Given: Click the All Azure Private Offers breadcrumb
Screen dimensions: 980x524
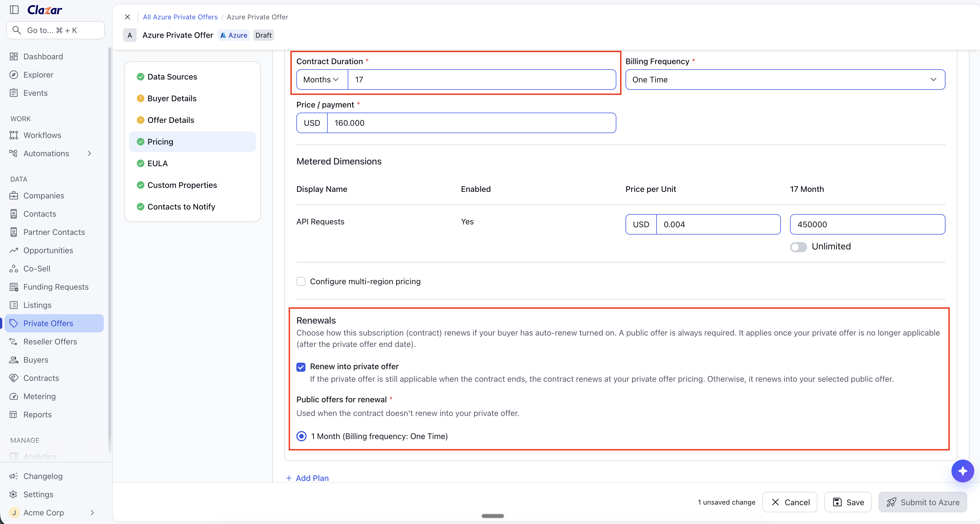Looking at the screenshot, I should [x=180, y=17].
